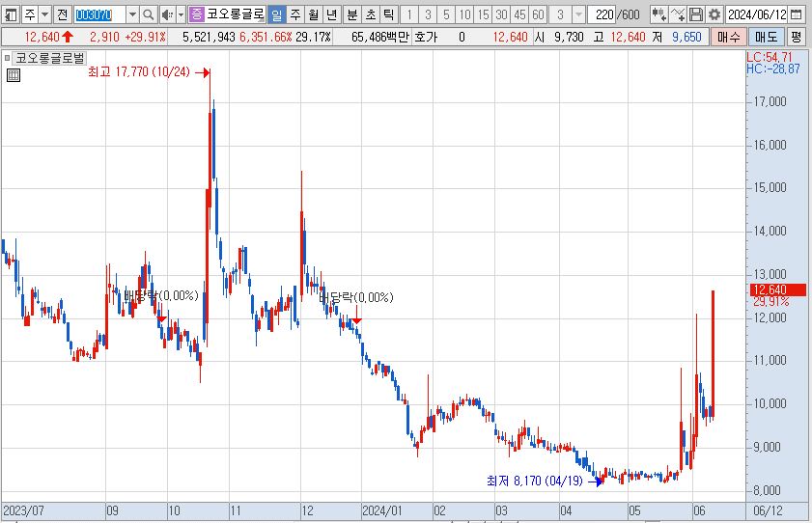
Task: Expand the stock code history dropdown
Action: (132, 14)
